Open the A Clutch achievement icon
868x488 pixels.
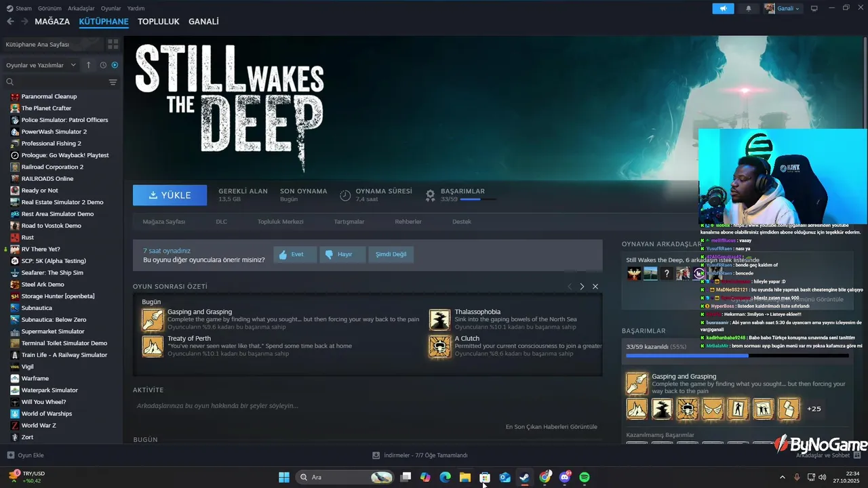[x=439, y=346]
